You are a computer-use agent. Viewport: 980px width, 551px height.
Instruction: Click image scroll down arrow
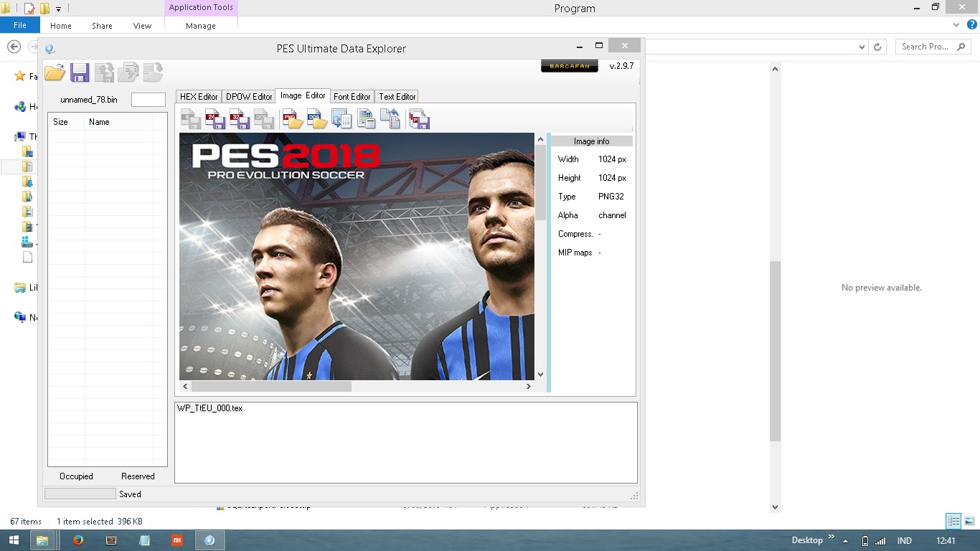click(541, 375)
